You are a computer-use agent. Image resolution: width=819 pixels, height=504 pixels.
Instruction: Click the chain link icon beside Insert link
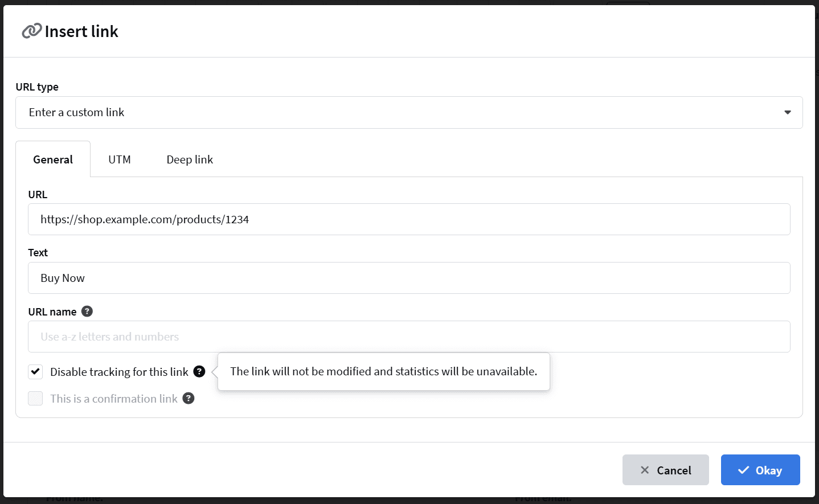pos(32,31)
